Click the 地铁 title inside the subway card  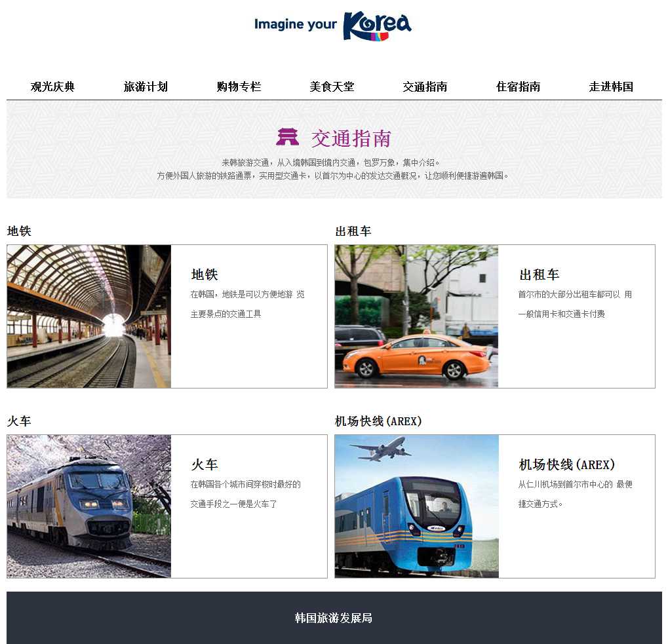coord(205,275)
